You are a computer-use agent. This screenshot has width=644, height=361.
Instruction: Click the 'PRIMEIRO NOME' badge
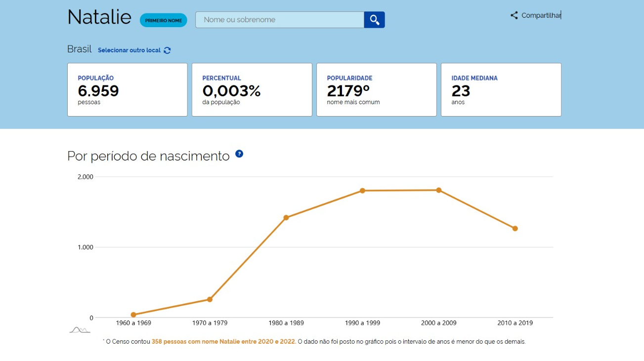(163, 20)
